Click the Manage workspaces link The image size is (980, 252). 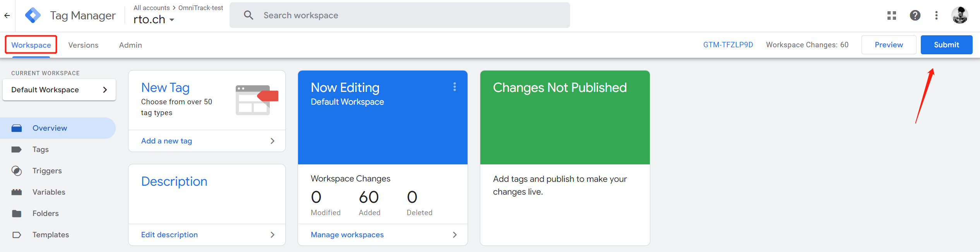pos(347,235)
